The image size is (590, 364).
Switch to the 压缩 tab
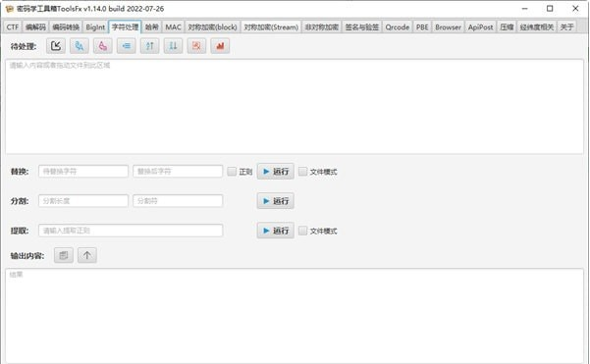[507, 27]
